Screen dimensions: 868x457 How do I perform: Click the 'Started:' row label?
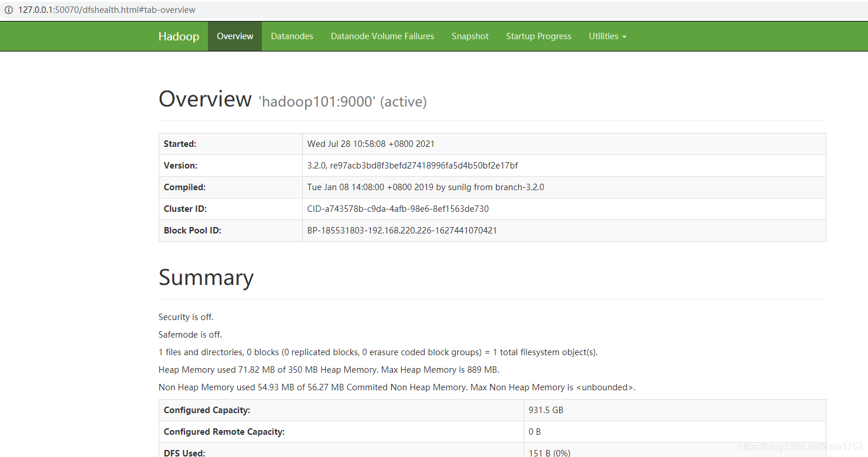click(180, 144)
